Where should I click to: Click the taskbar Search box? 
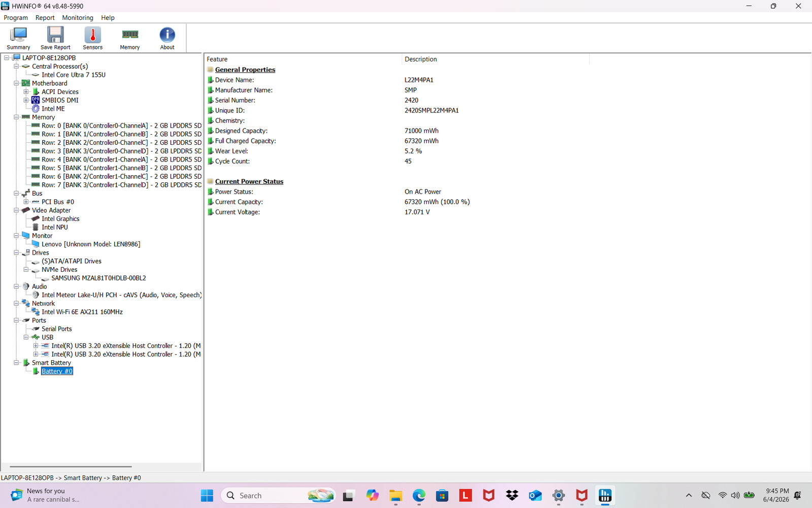pyautogui.click(x=279, y=496)
